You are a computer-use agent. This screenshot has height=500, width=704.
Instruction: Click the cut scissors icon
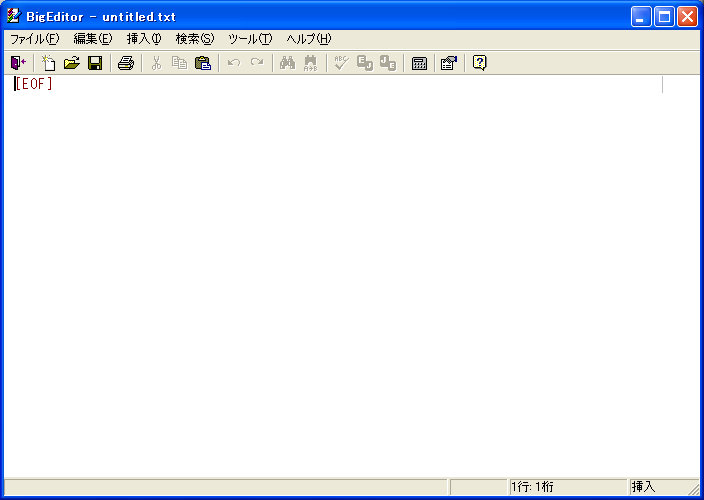[156, 63]
